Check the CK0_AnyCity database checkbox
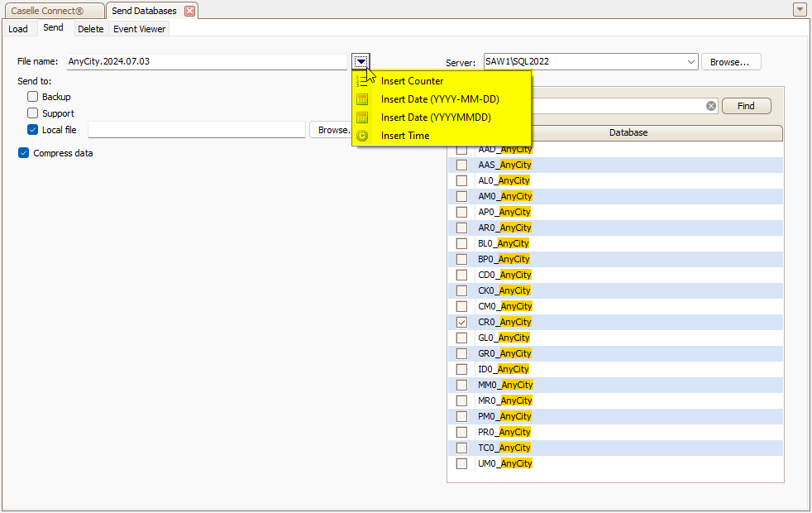This screenshot has height=513, width=812. pyautogui.click(x=461, y=290)
